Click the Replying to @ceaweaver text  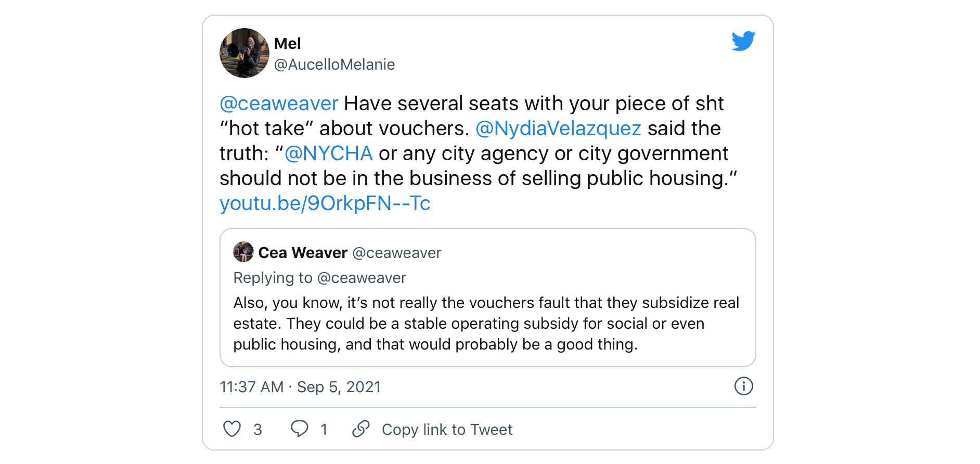click(319, 278)
